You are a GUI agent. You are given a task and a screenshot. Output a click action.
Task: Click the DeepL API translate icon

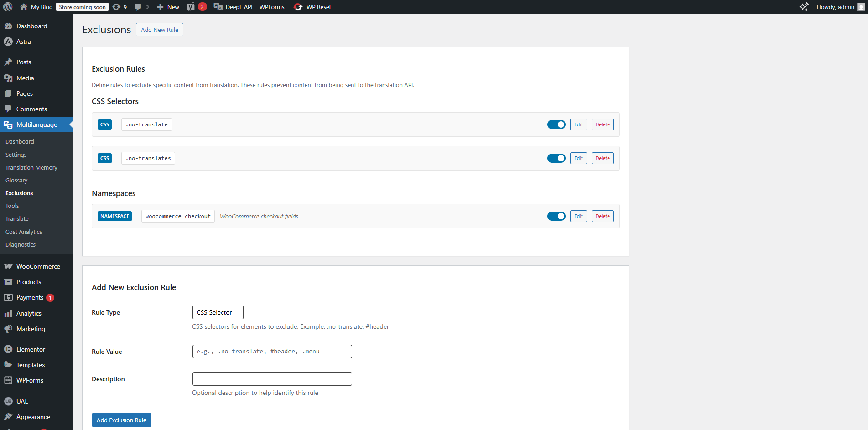[218, 7]
